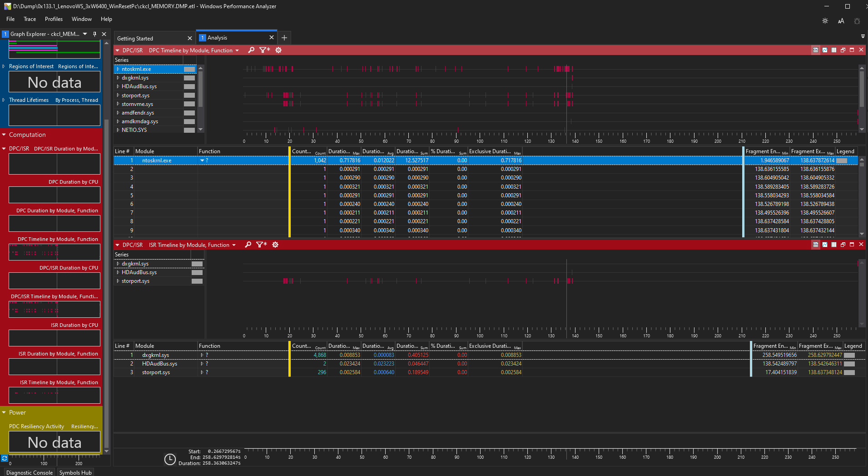This screenshot has height=476, width=868.
Task: Click the font size AA icon
Action: click(841, 21)
